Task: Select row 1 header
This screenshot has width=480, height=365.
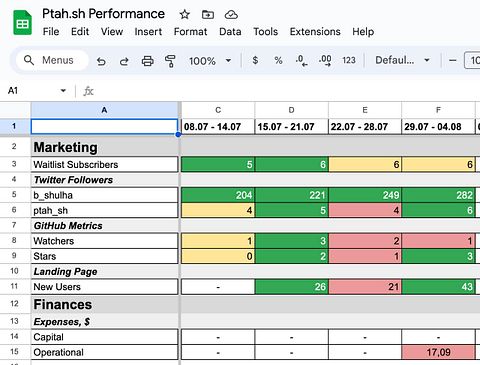Action: click(15, 127)
